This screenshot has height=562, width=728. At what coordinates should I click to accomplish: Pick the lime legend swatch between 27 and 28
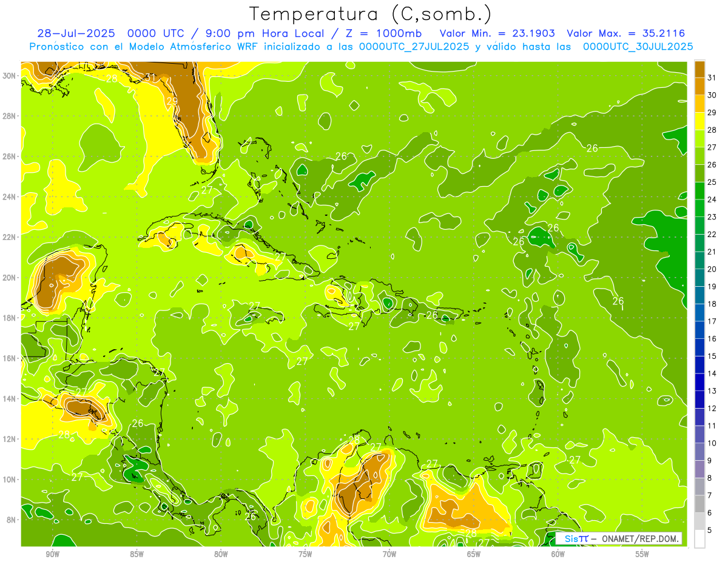click(699, 139)
